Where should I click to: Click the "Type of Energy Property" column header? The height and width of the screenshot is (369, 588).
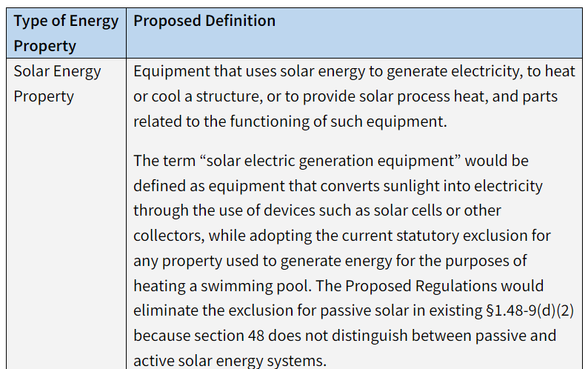point(66,33)
